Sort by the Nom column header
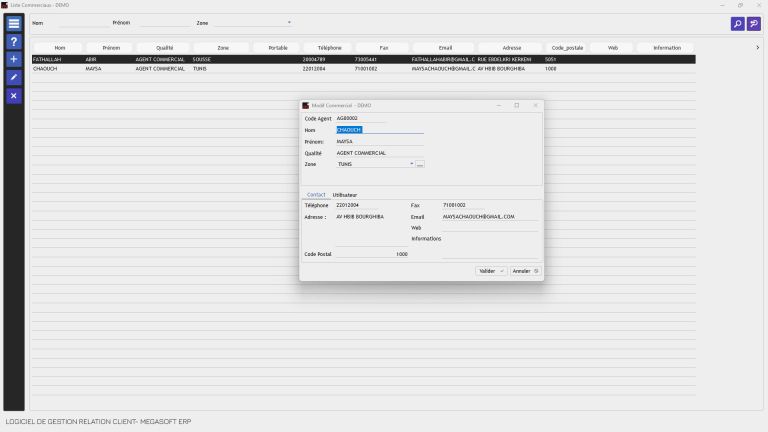Image resolution: width=768 pixels, height=432 pixels. (60, 48)
